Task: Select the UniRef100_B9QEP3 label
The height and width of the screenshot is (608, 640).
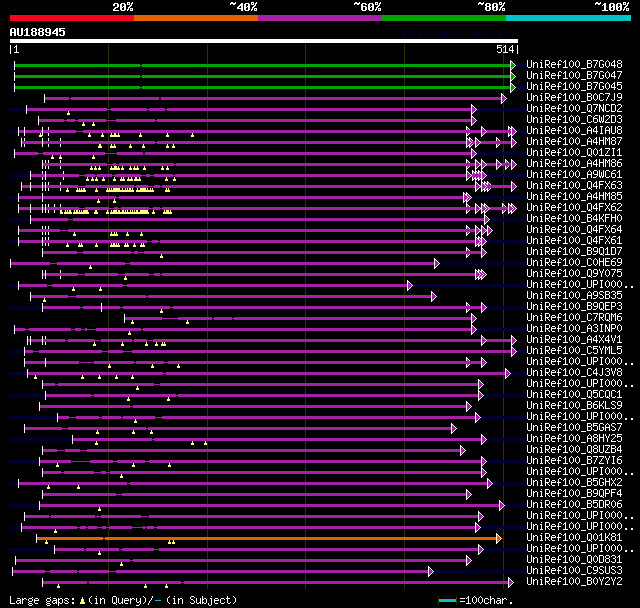Action: pyautogui.click(x=574, y=307)
